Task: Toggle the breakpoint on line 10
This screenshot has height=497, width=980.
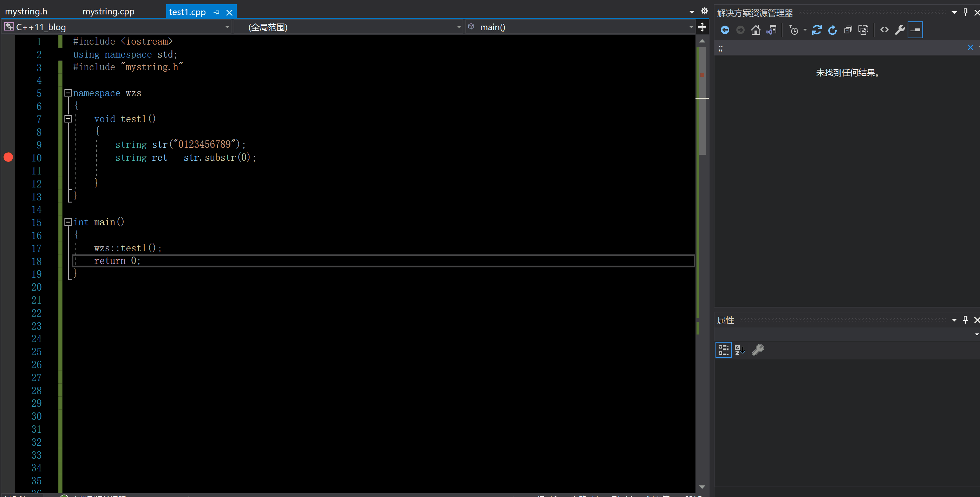Action: pos(8,157)
